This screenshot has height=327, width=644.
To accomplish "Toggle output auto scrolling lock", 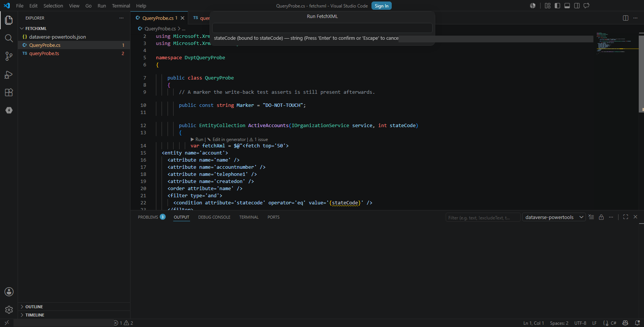I will 601,217.
